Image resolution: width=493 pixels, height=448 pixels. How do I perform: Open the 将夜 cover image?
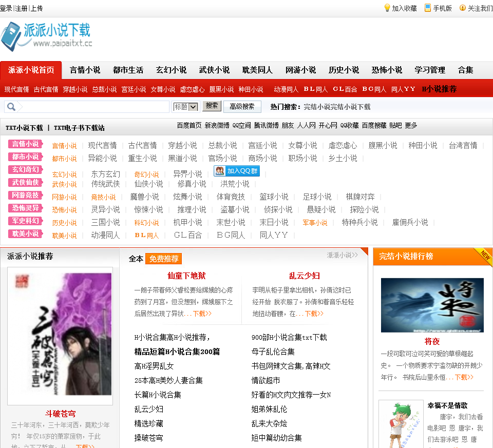pyautogui.click(x=432, y=305)
